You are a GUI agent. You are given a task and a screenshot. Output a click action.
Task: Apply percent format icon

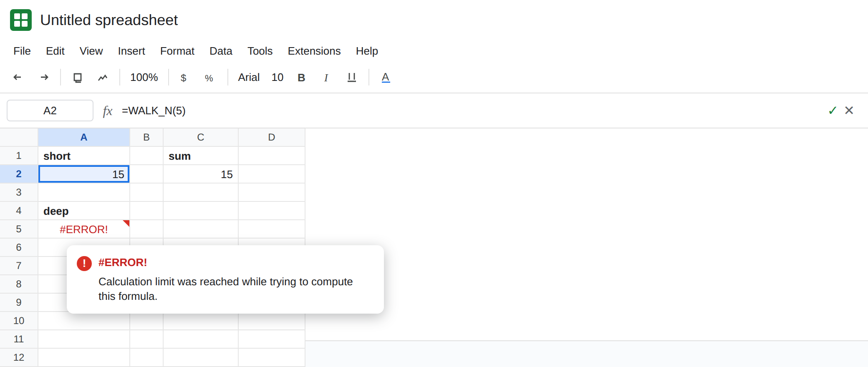click(x=209, y=78)
